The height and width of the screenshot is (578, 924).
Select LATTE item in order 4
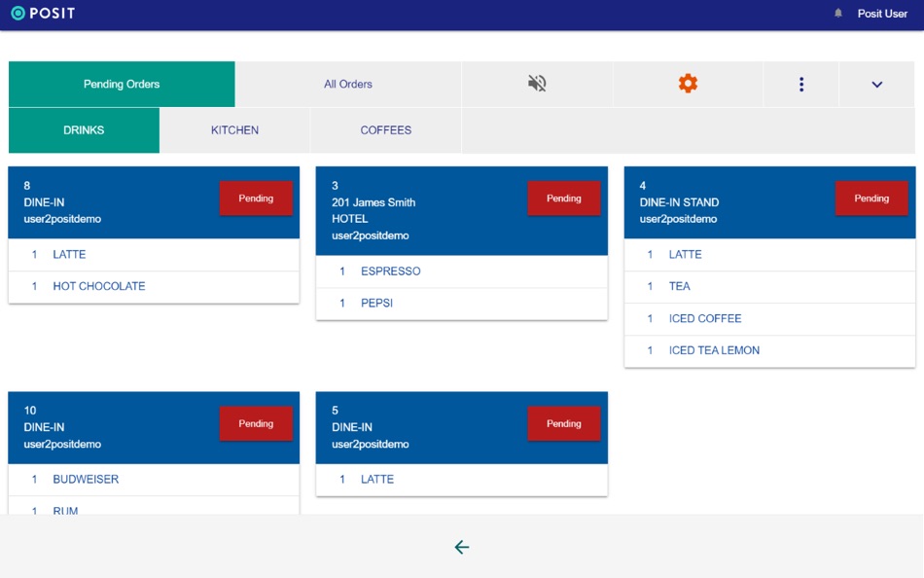tap(769, 255)
